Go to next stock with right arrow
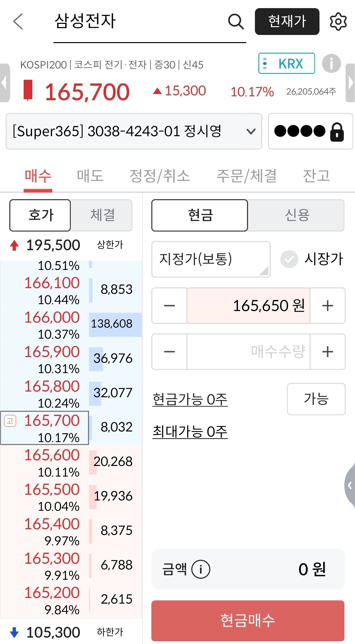This screenshot has height=644, width=355. click(350, 83)
